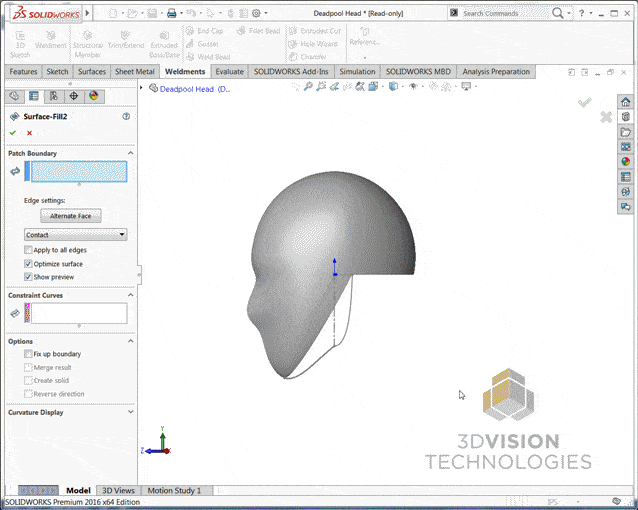The image size is (638, 510).
Task: Collapse the Constraint Curves section
Action: [131, 295]
